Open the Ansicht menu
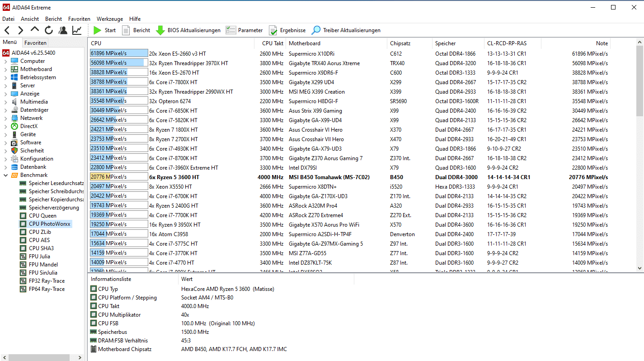 pos(30,19)
